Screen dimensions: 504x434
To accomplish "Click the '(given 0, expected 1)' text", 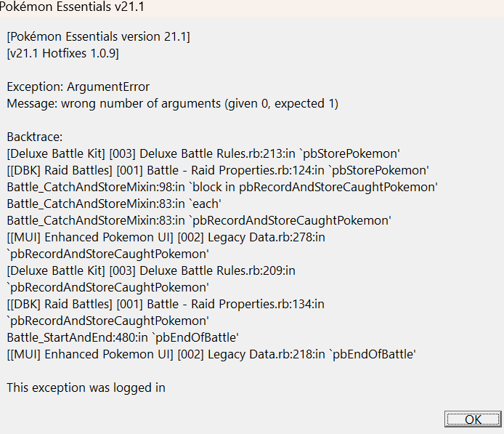I will click(x=284, y=103).
